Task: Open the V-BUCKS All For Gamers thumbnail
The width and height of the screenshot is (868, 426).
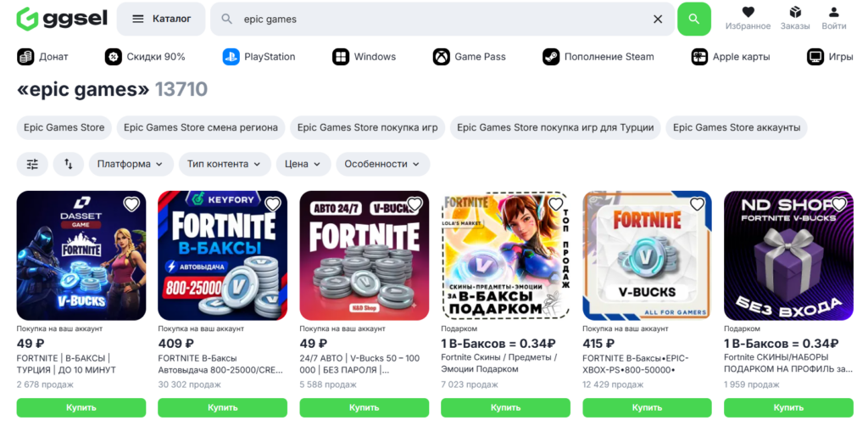Action: pos(647,255)
